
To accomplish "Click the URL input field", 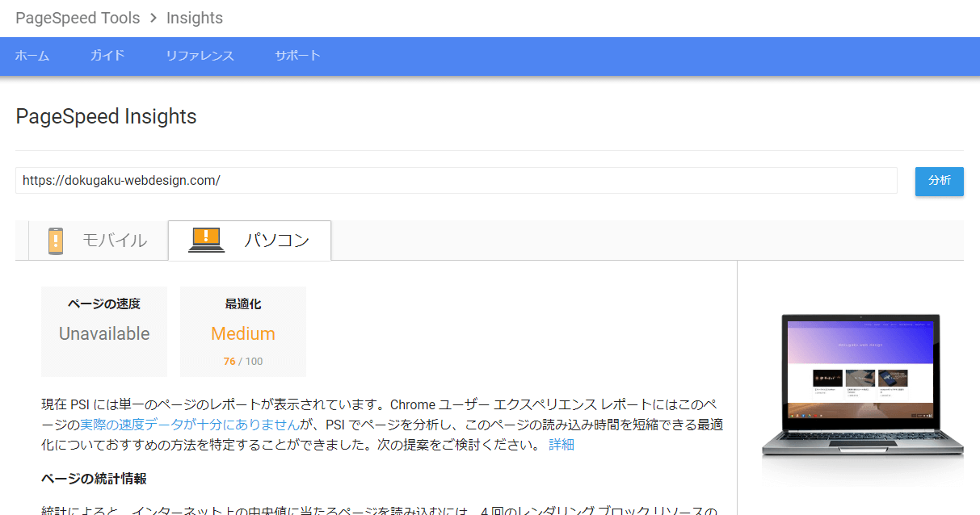I will 456,181.
